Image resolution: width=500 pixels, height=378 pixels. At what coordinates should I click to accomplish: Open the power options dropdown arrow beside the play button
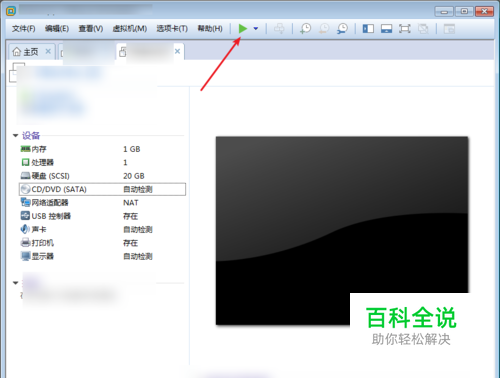pos(256,29)
